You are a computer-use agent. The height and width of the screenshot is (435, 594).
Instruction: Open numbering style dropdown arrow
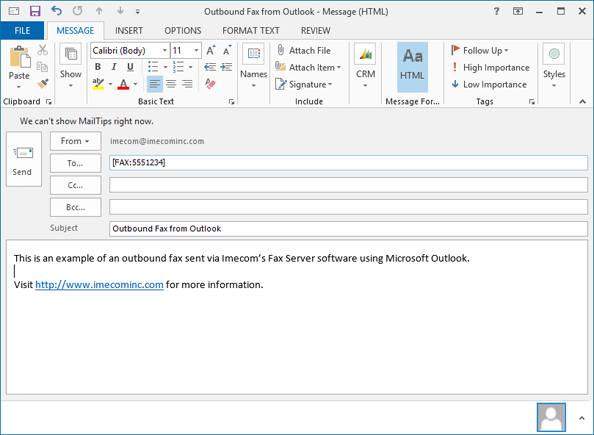[x=191, y=67]
